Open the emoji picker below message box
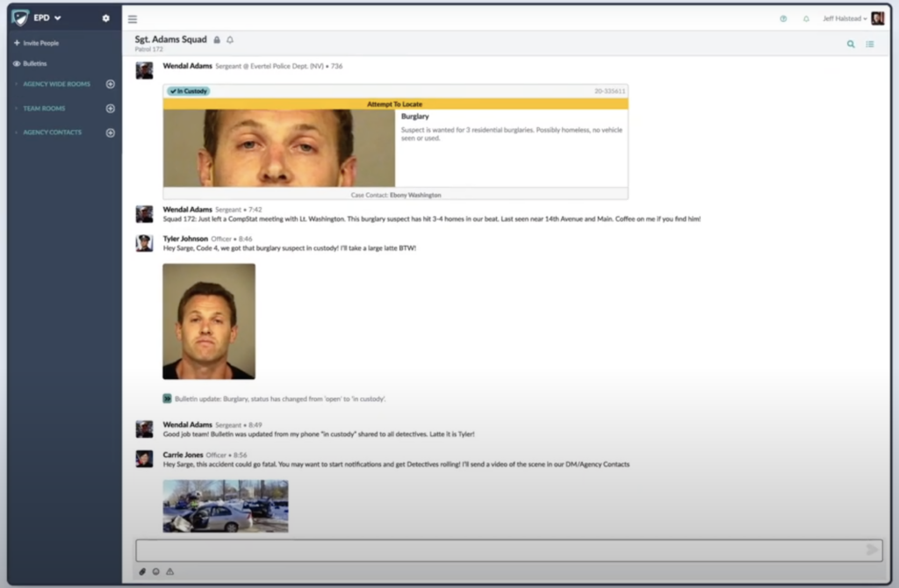 [x=156, y=571]
